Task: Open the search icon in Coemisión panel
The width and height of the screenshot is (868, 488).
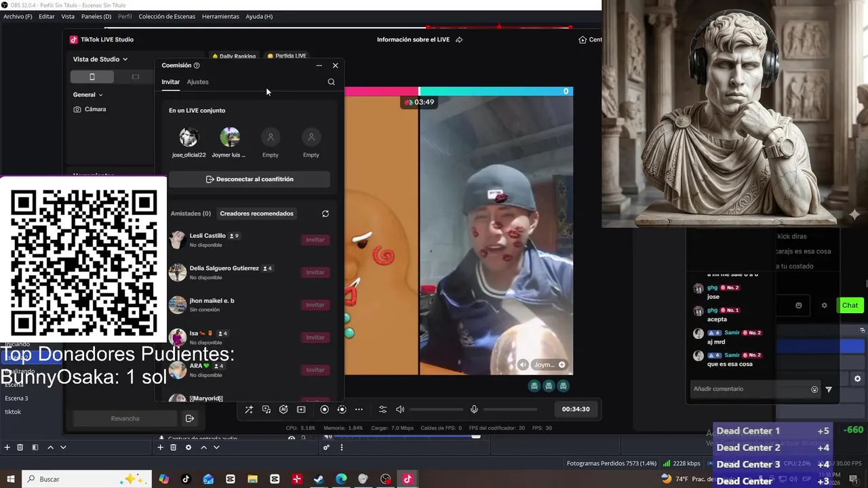Action: tap(331, 82)
